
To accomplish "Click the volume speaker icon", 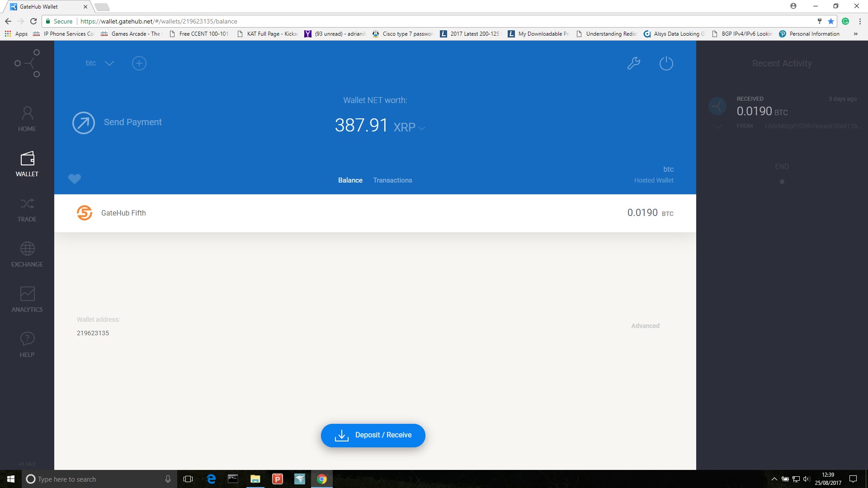I will point(807,479).
